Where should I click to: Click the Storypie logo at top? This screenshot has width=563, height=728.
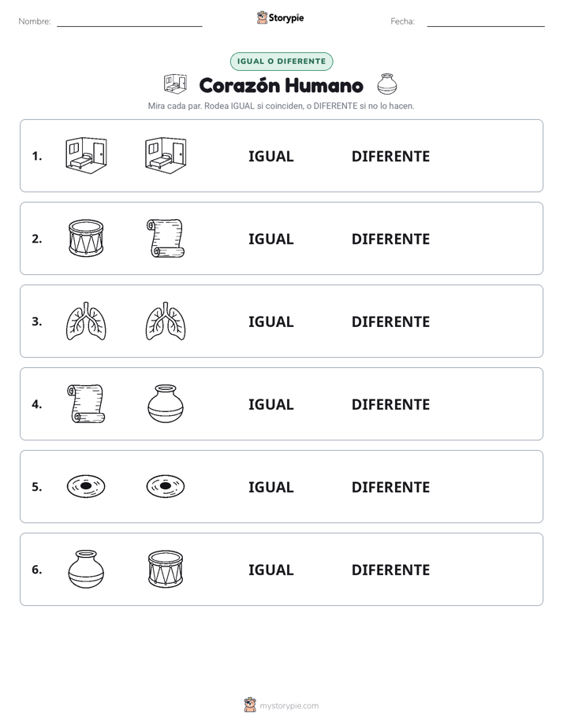[x=280, y=17]
